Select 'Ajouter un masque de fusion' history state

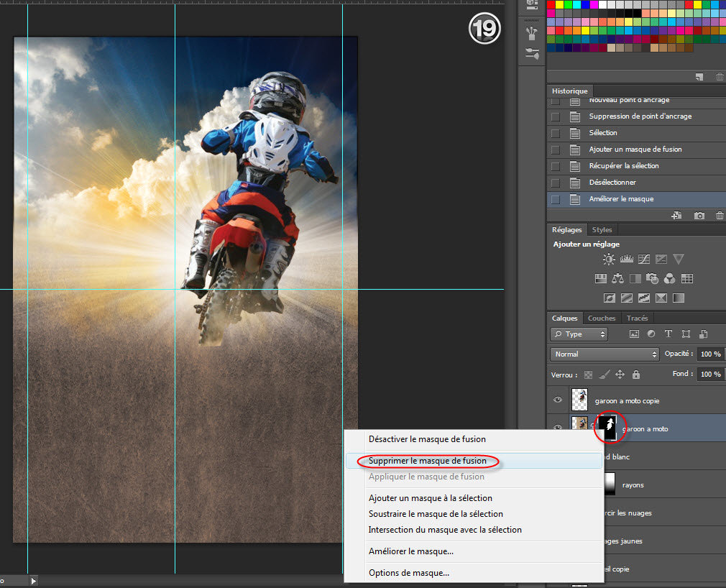pyautogui.click(x=635, y=150)
